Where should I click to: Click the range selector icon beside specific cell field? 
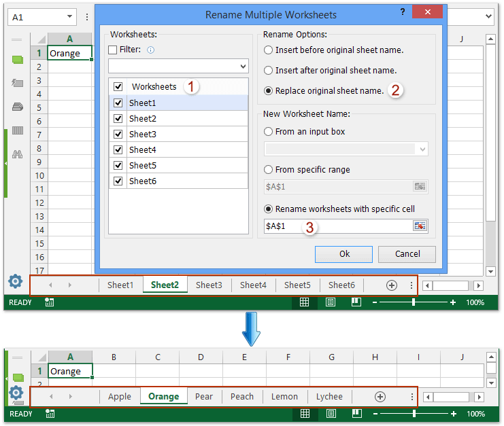pos(420,226)
